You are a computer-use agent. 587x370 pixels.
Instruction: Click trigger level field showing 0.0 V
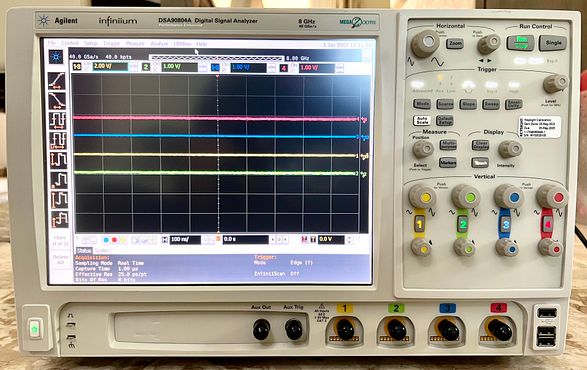(x=331, y=239)
